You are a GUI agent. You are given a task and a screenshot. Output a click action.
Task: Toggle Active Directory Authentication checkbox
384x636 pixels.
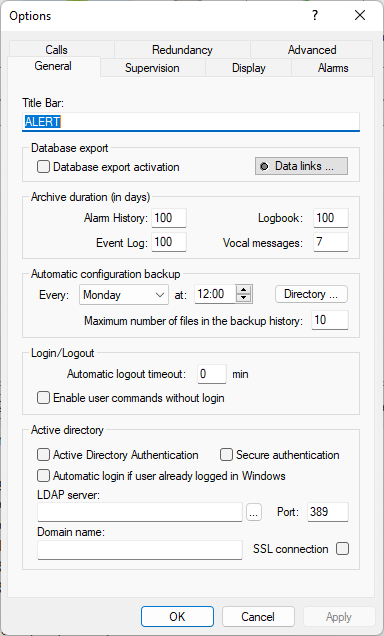click(x=43, y=455)
